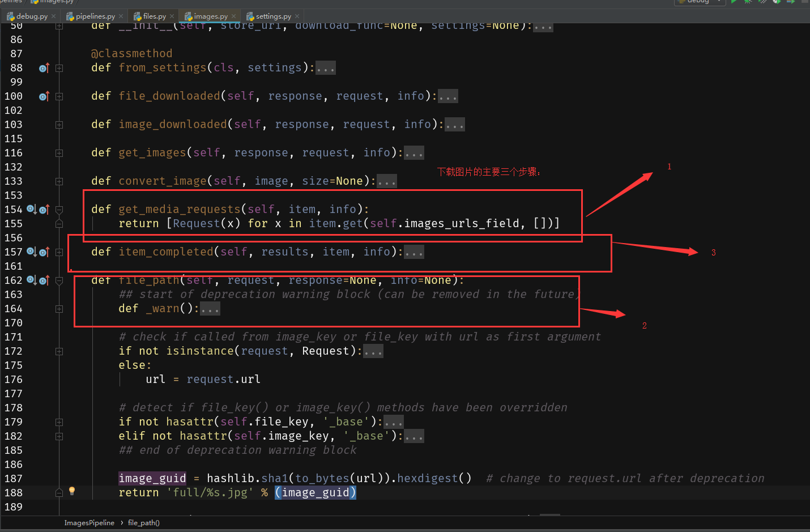Click the folded ellipsis after isinstance(request, Request):
810x532 pixels.
point(373,351)
